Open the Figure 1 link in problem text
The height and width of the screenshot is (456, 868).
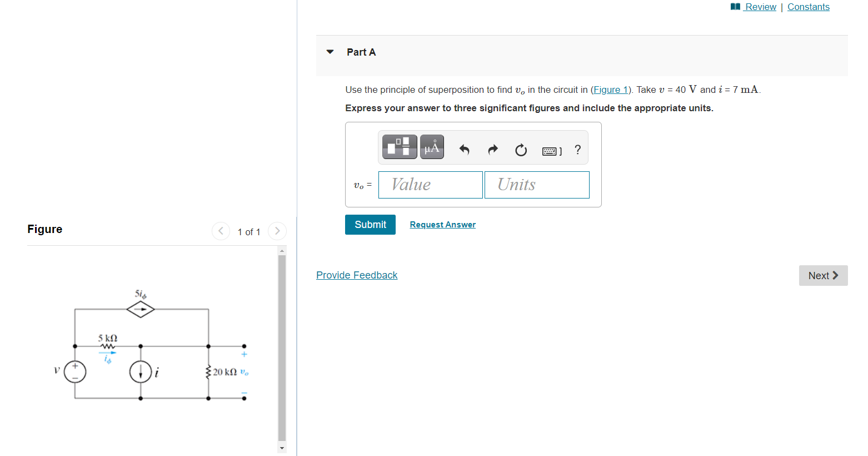(x=610, y=90)
